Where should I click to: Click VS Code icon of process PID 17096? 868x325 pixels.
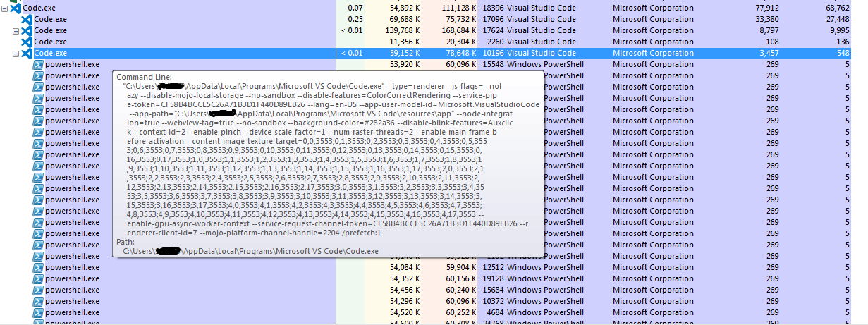[x=26, y=19]
